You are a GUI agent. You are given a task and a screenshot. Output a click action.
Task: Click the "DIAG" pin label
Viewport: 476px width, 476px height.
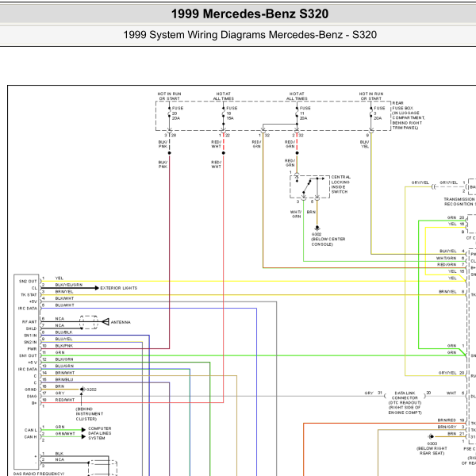click(x=32, y=396)
